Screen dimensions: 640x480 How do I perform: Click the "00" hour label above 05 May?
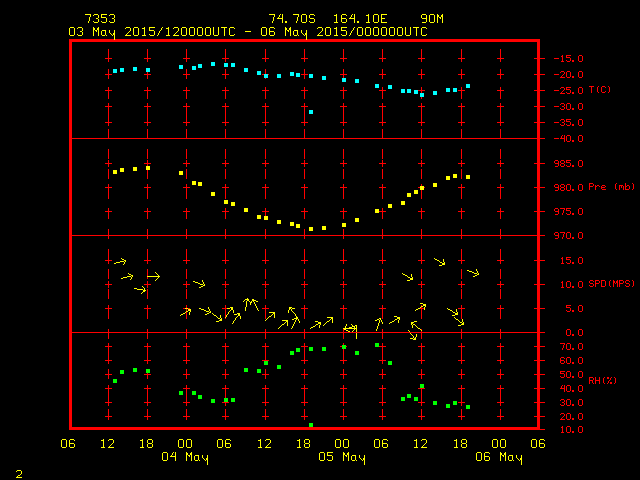pyautogui.click(x=342, y=444)
